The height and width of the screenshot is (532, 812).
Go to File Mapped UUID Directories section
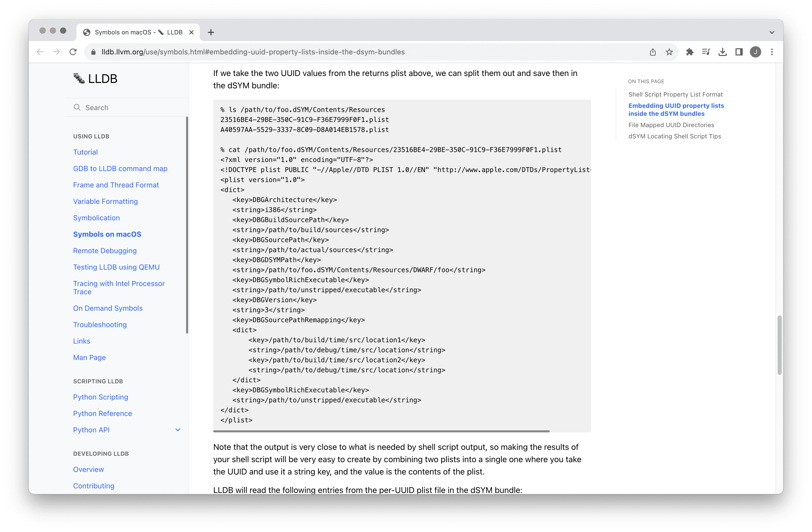[x=671, y=125]
